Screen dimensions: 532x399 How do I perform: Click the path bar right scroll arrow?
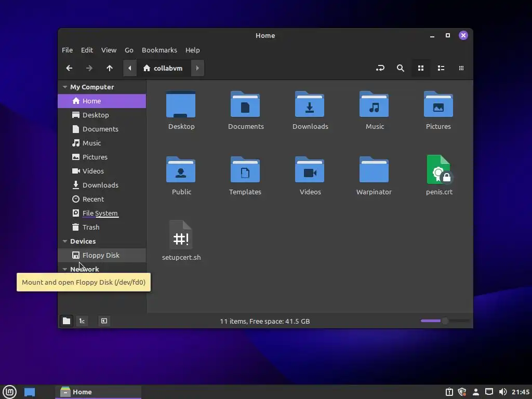pyautogui.click(x=197, y=68)
